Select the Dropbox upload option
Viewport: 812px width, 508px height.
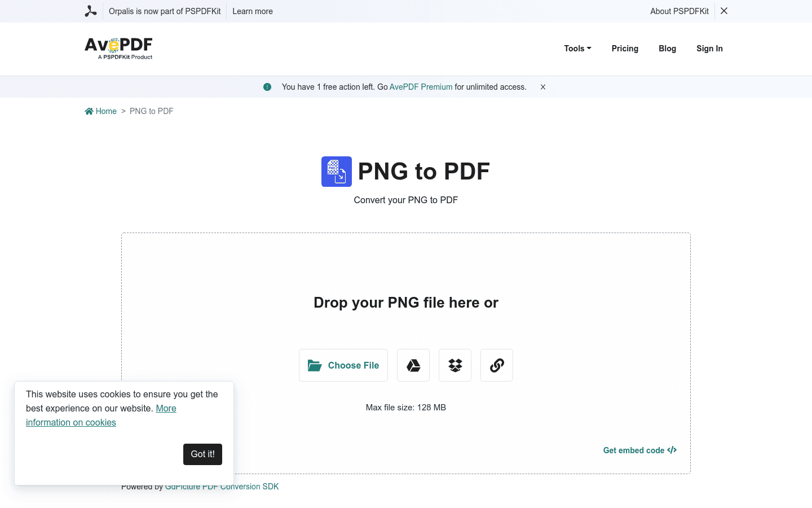coord(454,365)
